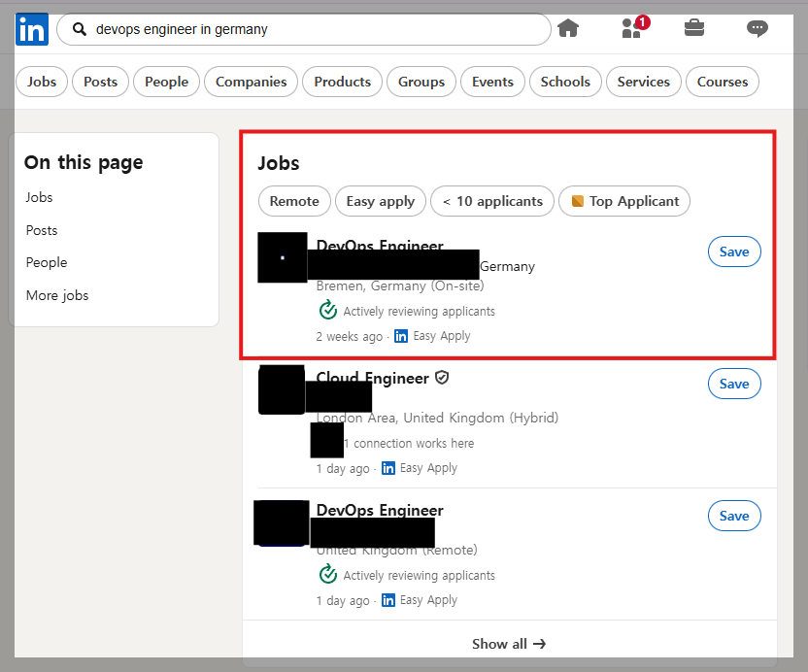Click Show all jobs link
808x672 pixels.
point(509,644)
